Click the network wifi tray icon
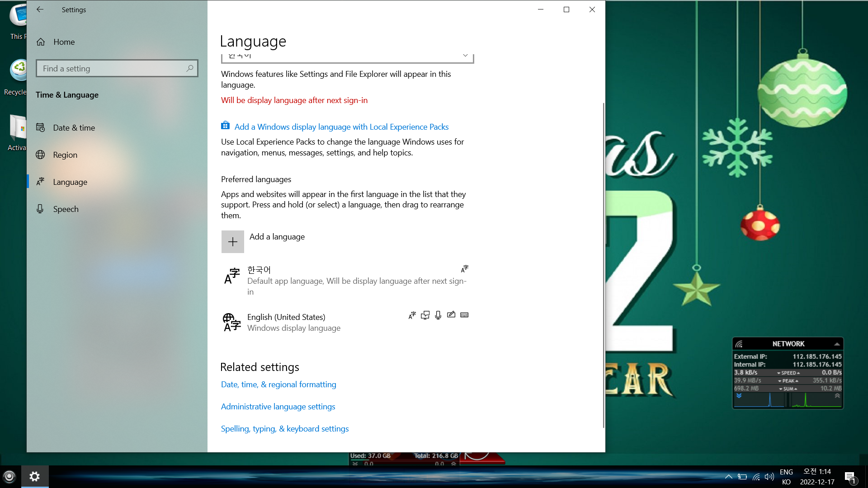 (756, 477)
